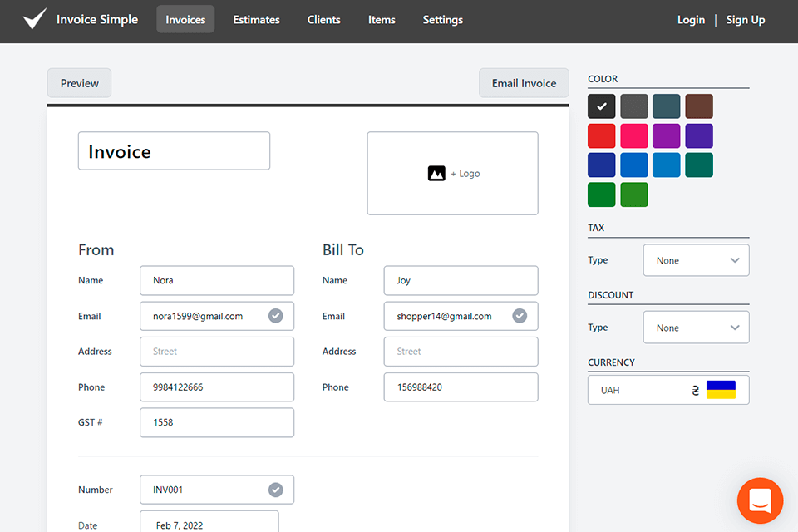
Task: Expand the Tax Type dropdown
Action: coord(696,260)
